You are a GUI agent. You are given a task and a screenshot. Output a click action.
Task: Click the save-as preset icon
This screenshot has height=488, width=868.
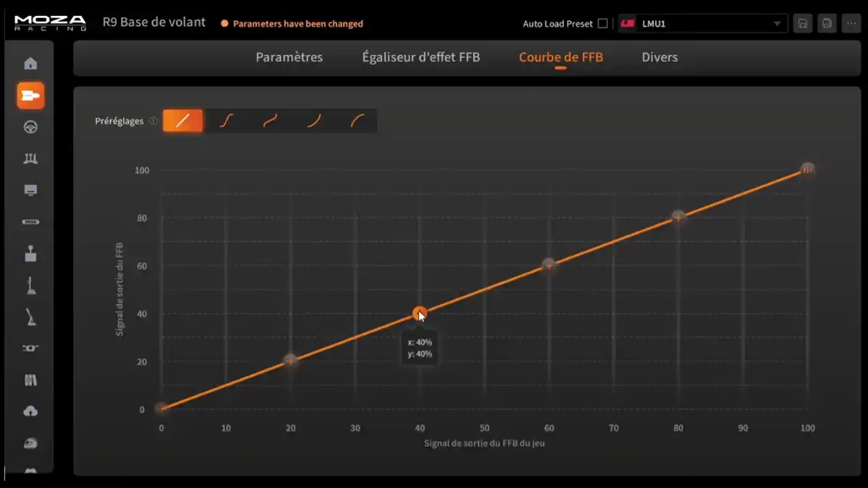tap(827, 24)
